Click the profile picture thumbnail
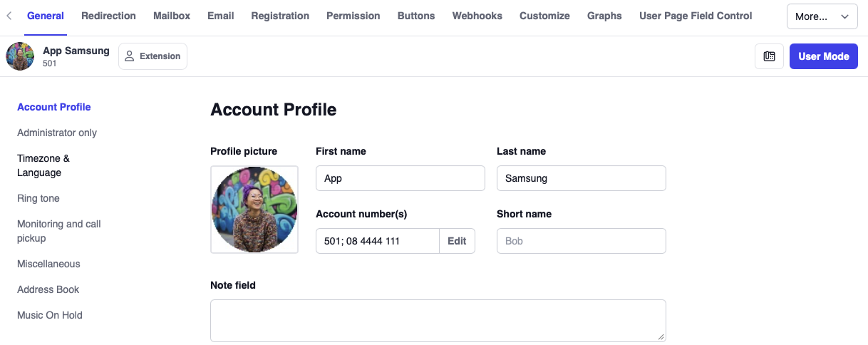Image resolution: width=868 pixels, height=345 pixels. click(x=254, y=210)
